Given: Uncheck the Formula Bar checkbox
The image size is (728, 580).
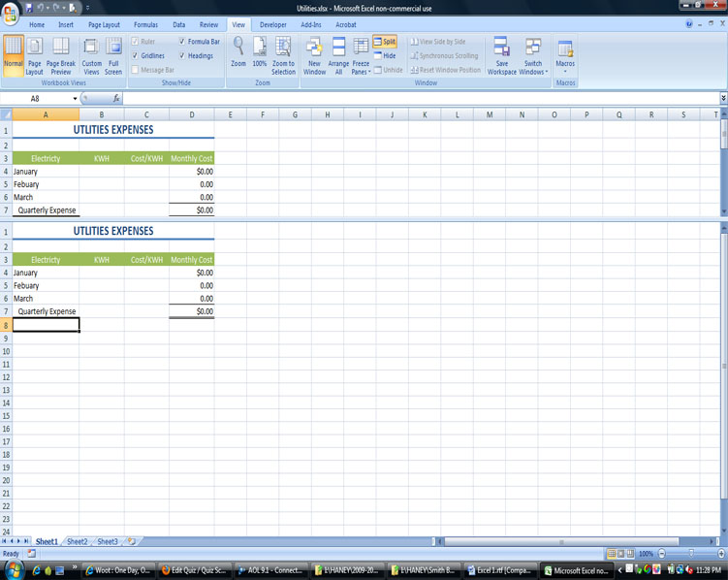Looking at the screenshot, I should coord(182,42).
